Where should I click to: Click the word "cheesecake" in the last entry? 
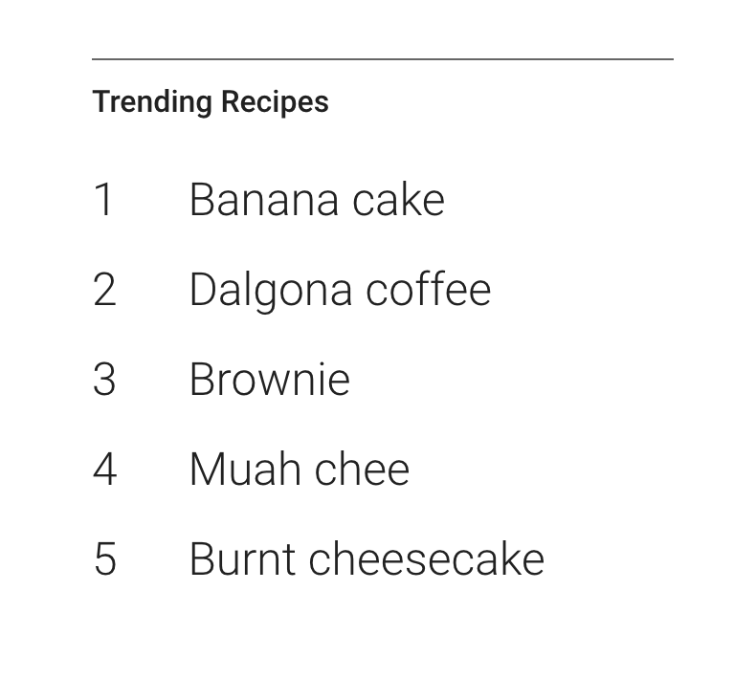(427, 559)
